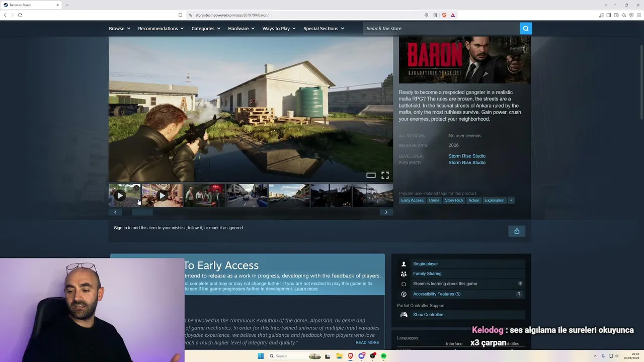
Task: Expand the Special Sections menu
Action: (x=324, y=29)
